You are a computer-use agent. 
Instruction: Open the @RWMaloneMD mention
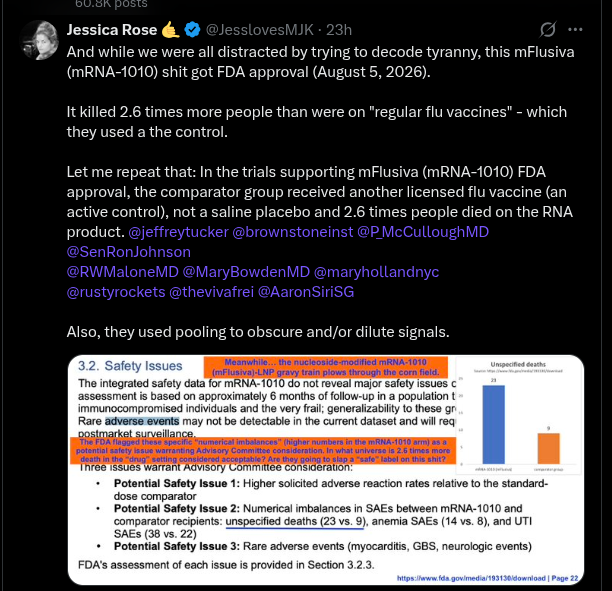123,272
